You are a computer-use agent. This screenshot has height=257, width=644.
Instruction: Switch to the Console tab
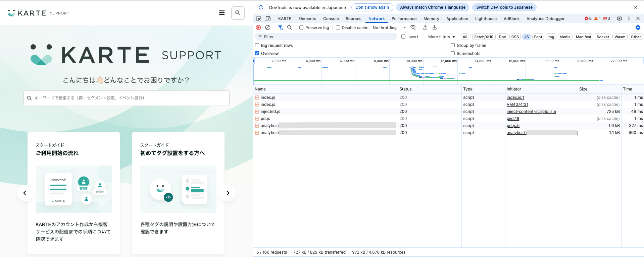click(331, 19)
